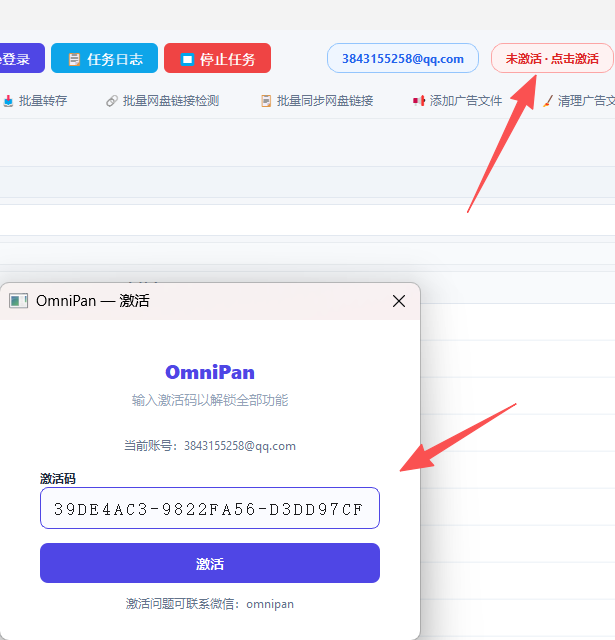Click the 当前账号: 3843155258@qq.com line
615x640 pixels.
pos(210,446)
